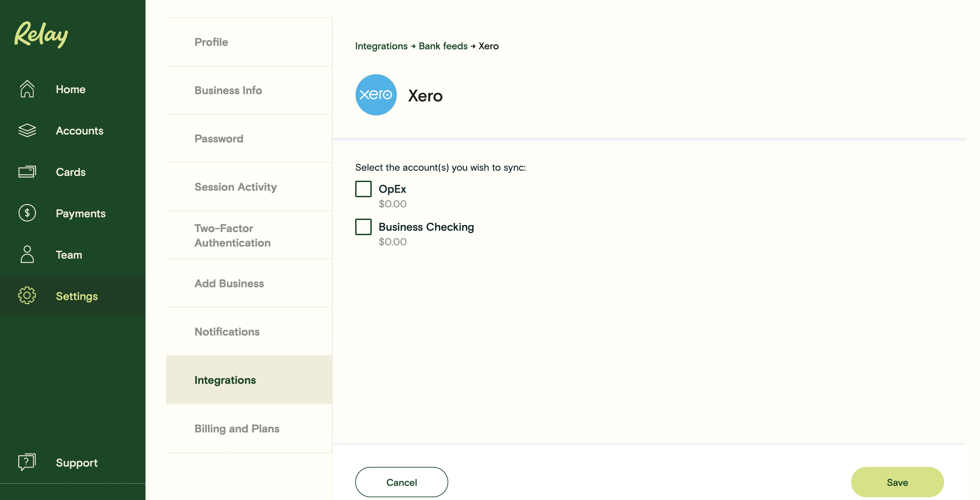Click the $0.00 balance under OpEx

click(393, 204)
